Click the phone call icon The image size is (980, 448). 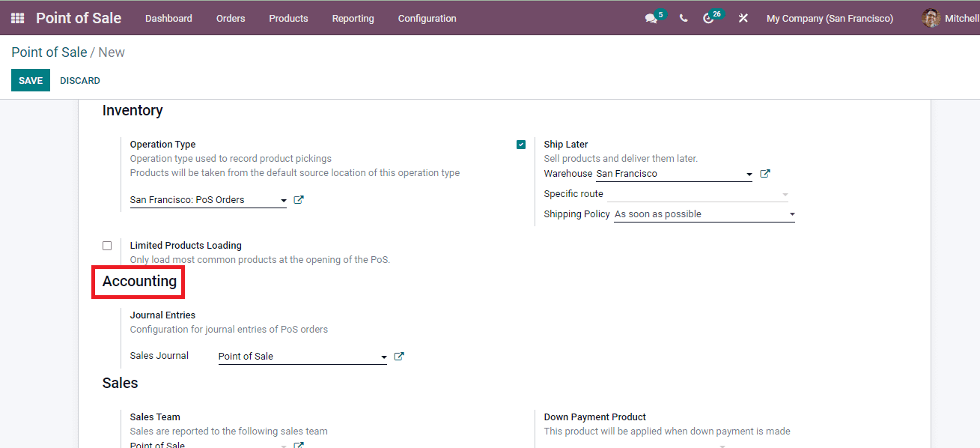(x=682, y=17)
